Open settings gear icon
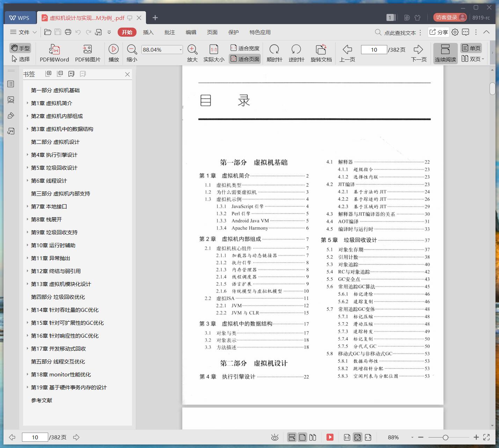 455,32
